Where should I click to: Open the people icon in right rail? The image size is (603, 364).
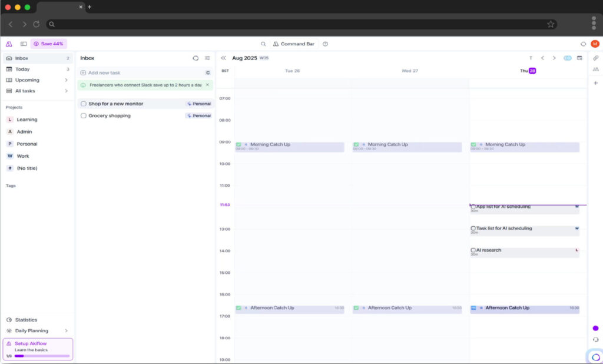point(596,70)
